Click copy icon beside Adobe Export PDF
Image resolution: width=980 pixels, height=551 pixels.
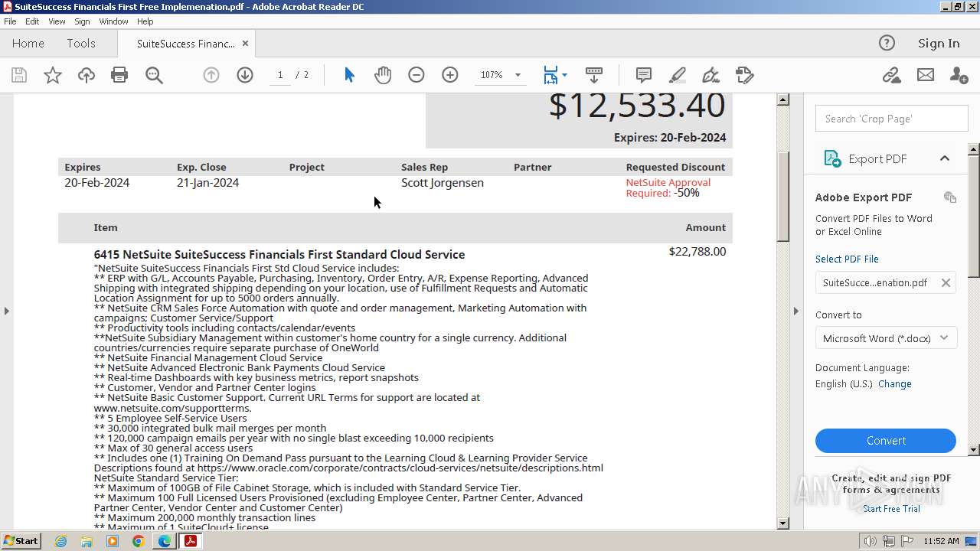tap(950, 197)
